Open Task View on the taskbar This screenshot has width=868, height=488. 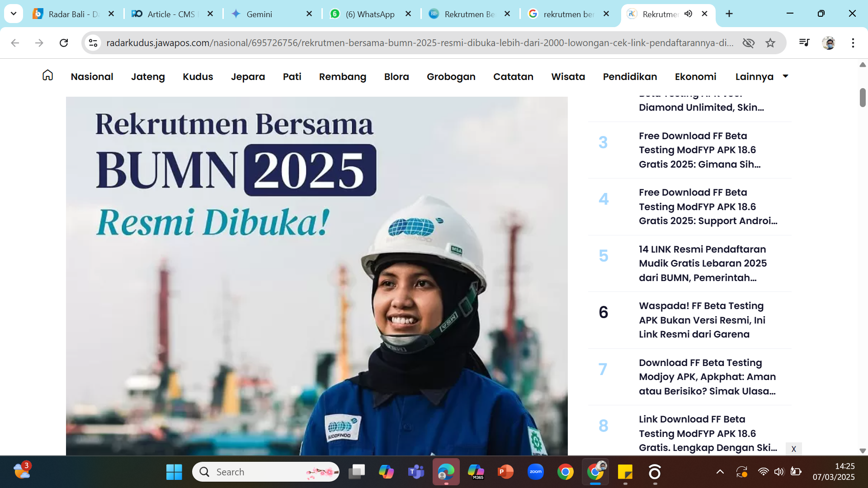[x=357, y=472]
